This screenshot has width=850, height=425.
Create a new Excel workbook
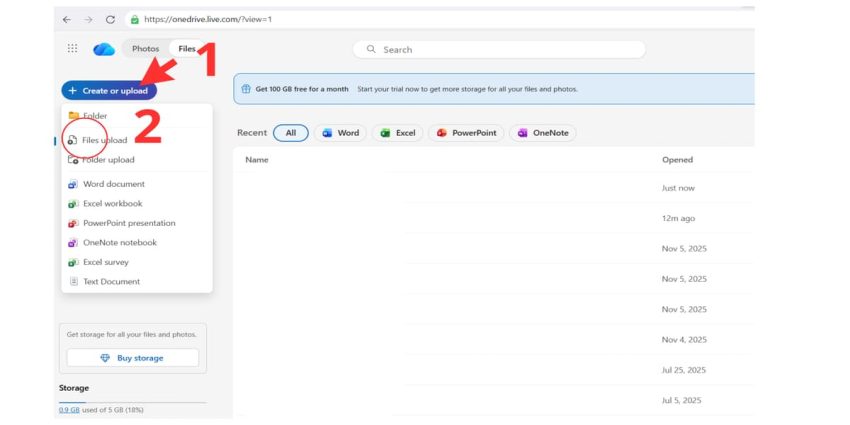pyautogui.click(x=137, y=204)
